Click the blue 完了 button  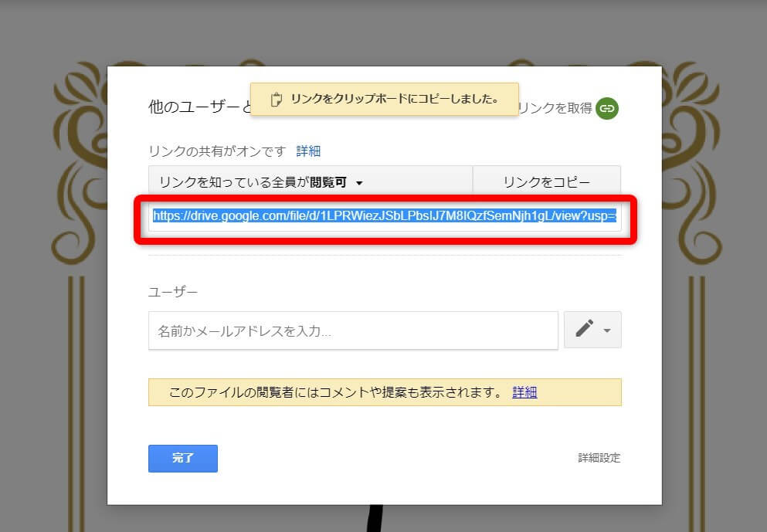[183, 458]
